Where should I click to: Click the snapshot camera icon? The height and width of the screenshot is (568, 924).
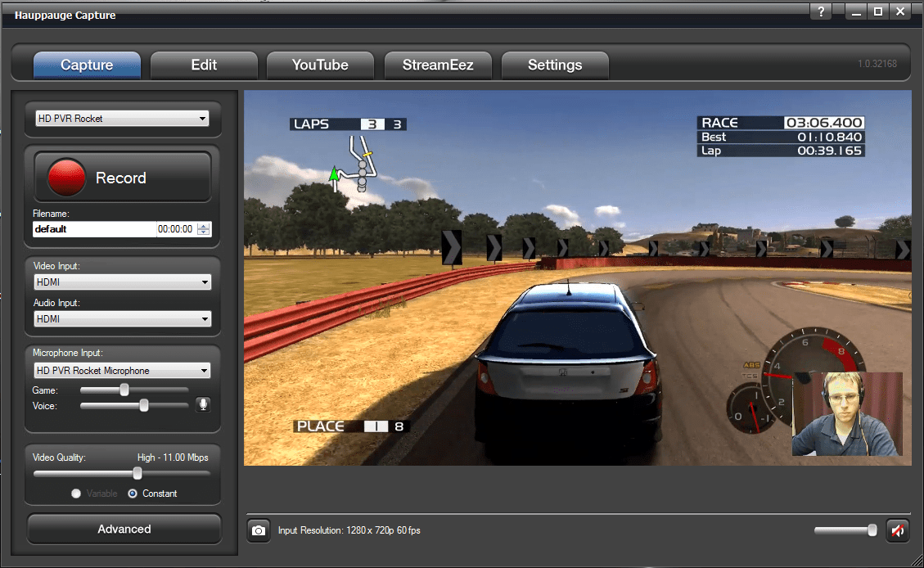click(259, 530)
